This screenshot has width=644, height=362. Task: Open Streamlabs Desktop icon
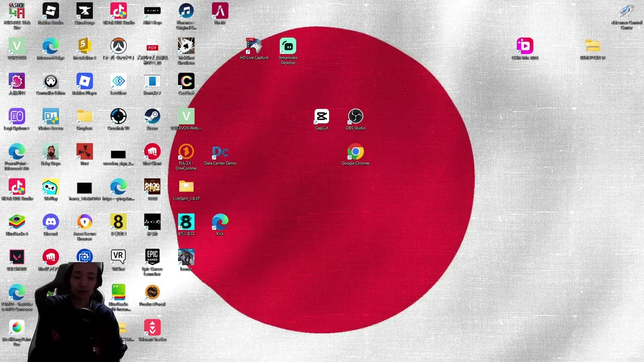pos(288,46)
